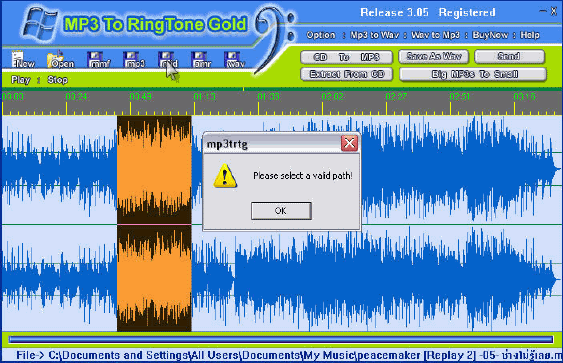
Task: Click the 02:02 timeline marker
Action: [x=332, y=97]
